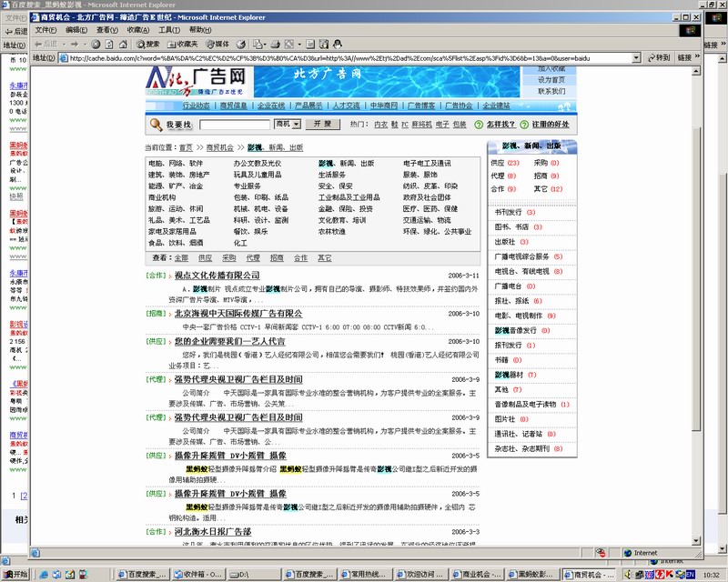This screenshot has height=582, width=728.
Task: Open 杂志社、杂志期刊 (8) sidebar category
Action: [x=529, y=449]
